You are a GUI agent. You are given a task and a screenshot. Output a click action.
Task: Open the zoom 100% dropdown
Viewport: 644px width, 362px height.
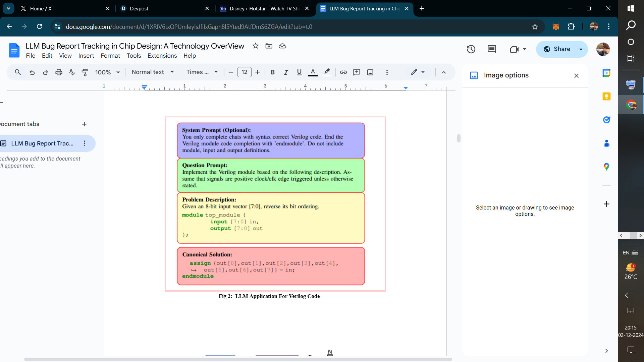click(107, 72)
